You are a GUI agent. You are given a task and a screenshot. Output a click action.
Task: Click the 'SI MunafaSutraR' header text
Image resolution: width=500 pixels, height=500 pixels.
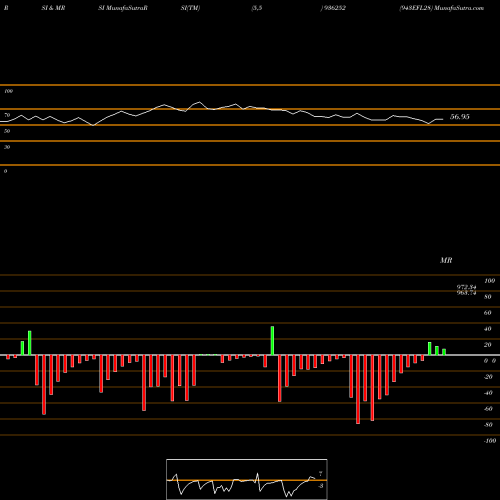click(x=123, y=8)
